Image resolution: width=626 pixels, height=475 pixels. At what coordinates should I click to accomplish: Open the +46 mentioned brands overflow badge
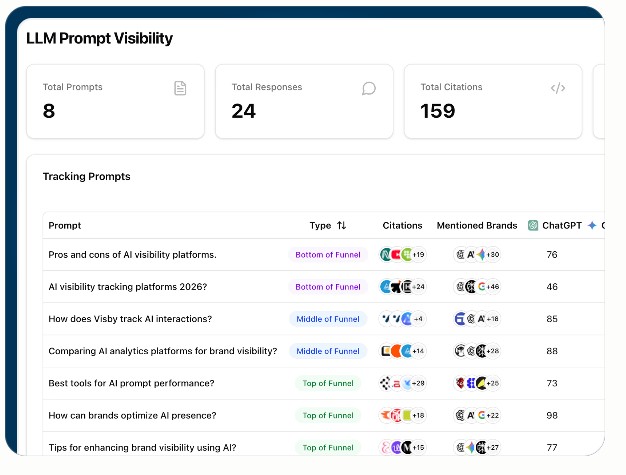tap(492, 287)
